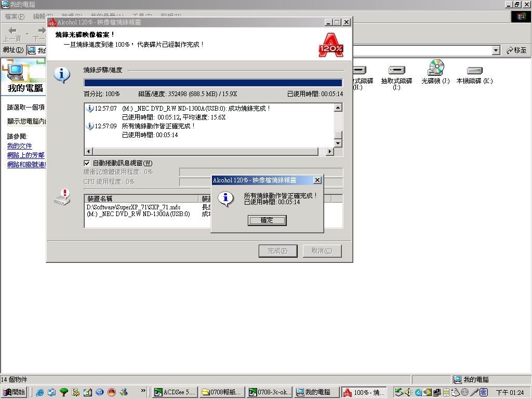Select the D:\Software\SuperXP_71\SXP_71.mds row
532x399 pixels.
134,207
